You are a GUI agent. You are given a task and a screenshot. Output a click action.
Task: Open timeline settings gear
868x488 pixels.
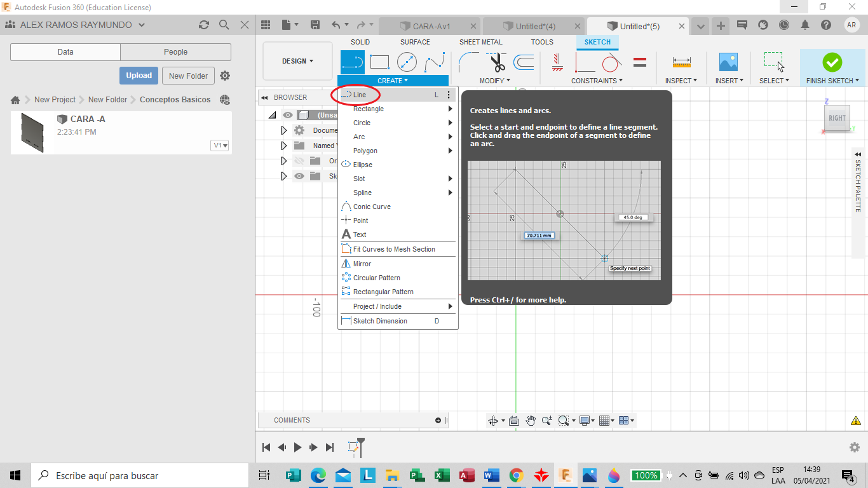pos(855,447)
